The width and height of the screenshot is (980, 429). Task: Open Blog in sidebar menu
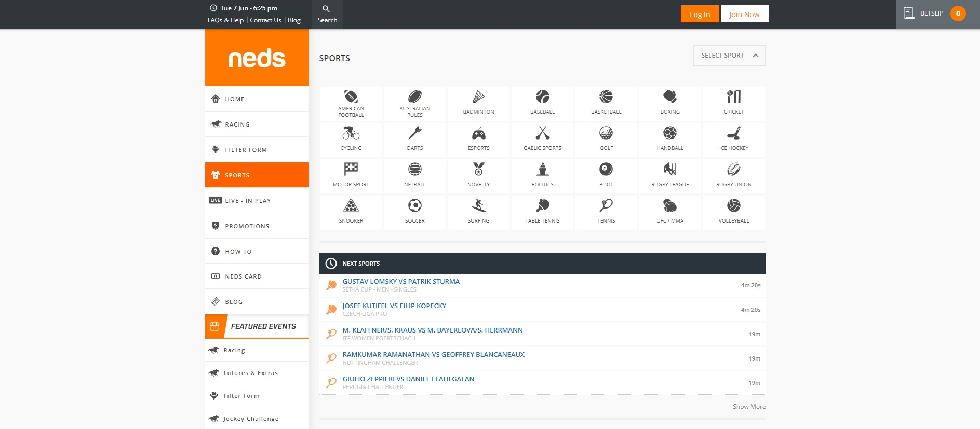click(x=257, y=302)
